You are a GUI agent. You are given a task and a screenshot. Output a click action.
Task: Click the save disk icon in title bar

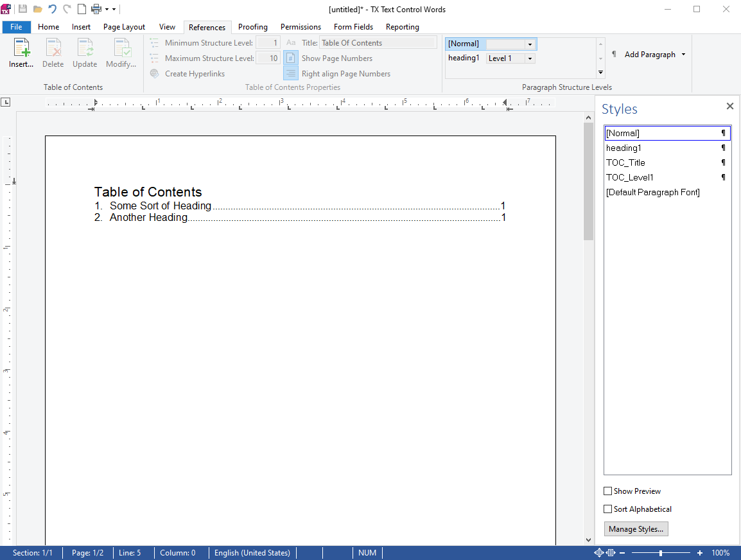(22, 8)
